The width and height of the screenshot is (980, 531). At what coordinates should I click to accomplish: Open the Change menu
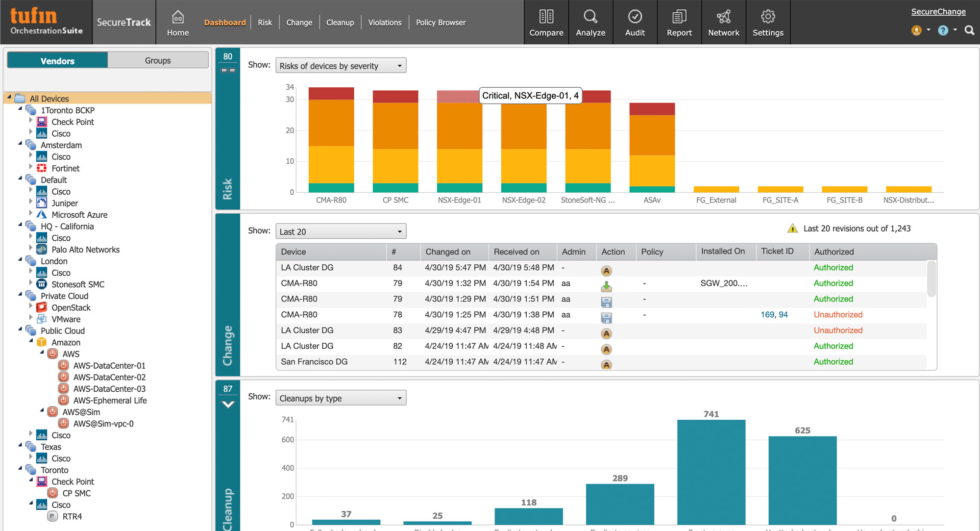(x=299, y=23)
